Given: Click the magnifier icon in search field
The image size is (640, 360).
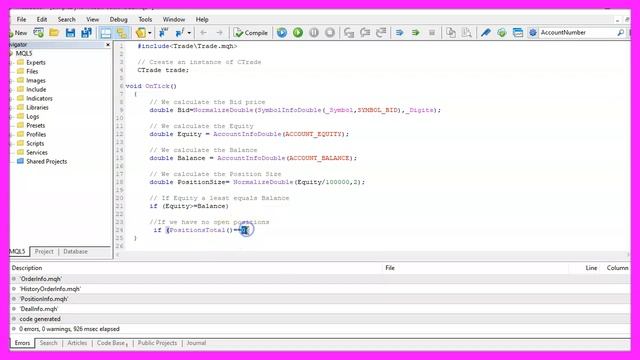Looking at the screenshot, I should [620, 33].
